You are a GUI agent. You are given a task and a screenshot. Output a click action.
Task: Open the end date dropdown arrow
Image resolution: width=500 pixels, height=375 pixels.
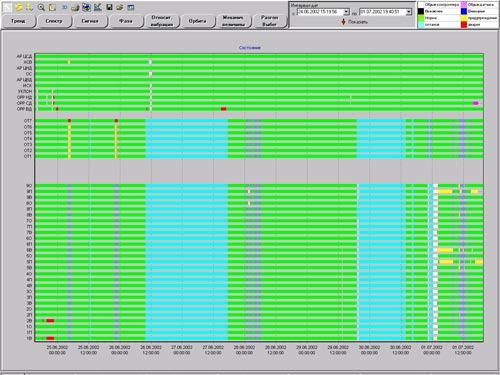point(409,12)
